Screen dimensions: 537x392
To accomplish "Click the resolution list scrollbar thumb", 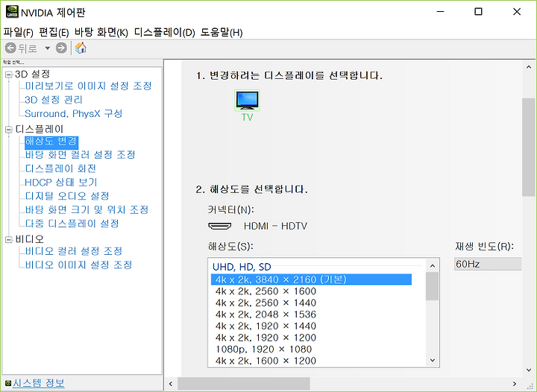I will pos(432,286).
